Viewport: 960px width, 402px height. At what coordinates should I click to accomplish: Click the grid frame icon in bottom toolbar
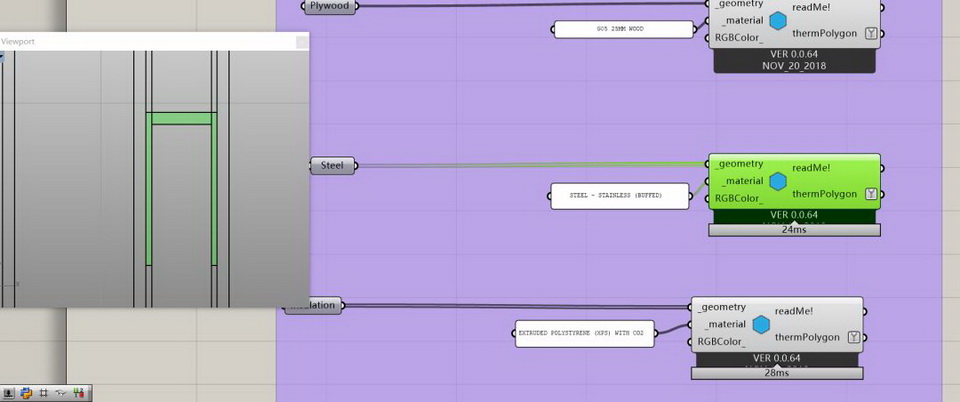43,393
